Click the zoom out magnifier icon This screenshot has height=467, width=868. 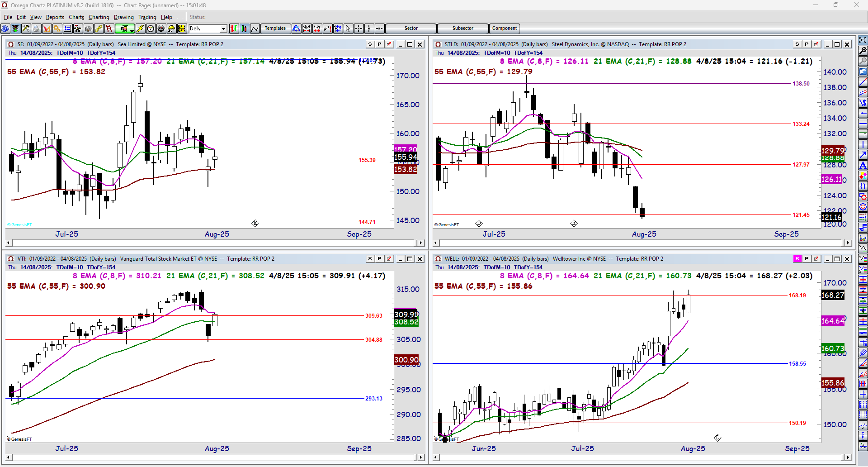(863, 61)
